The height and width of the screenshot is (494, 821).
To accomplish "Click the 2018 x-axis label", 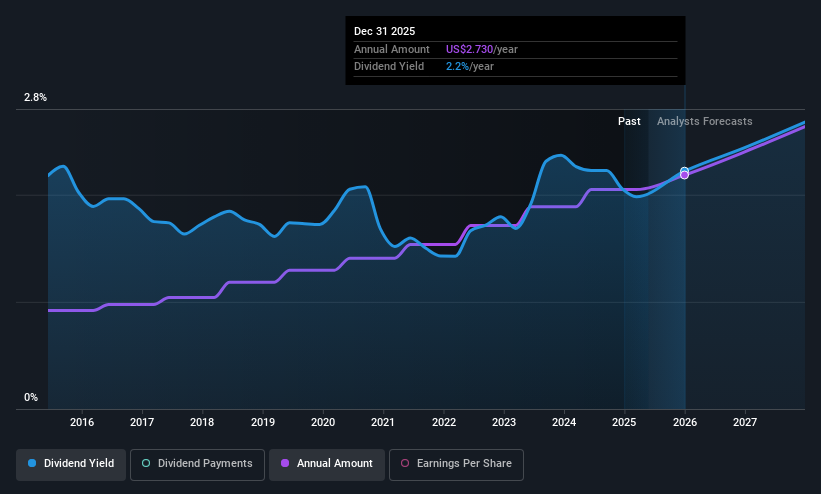I will pos(202,422).
